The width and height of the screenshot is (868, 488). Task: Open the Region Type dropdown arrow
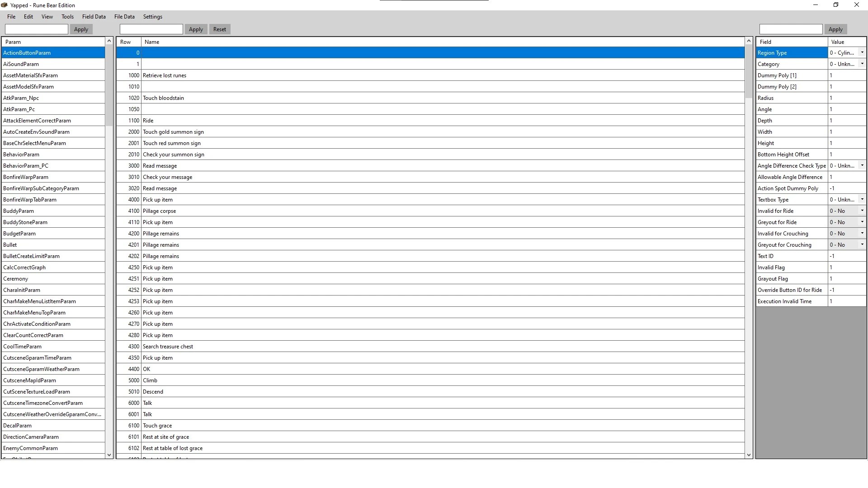862,53
